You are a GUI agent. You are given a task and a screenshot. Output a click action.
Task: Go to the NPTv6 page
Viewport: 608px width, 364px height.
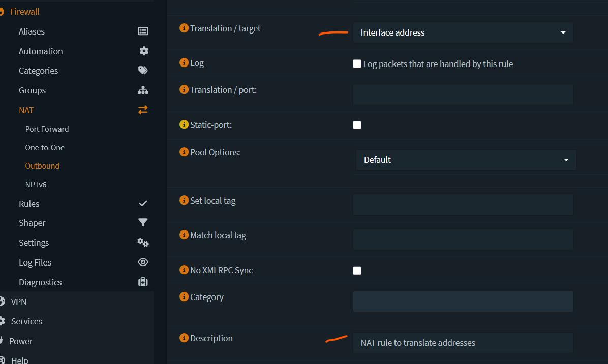36,185
